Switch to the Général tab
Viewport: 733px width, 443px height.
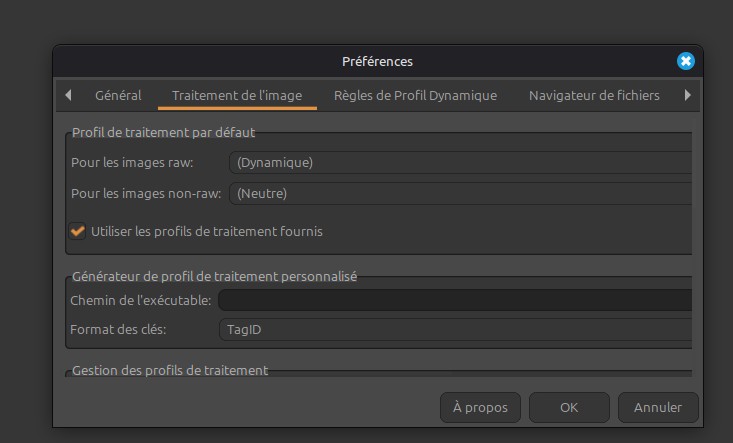coord(118,96)
